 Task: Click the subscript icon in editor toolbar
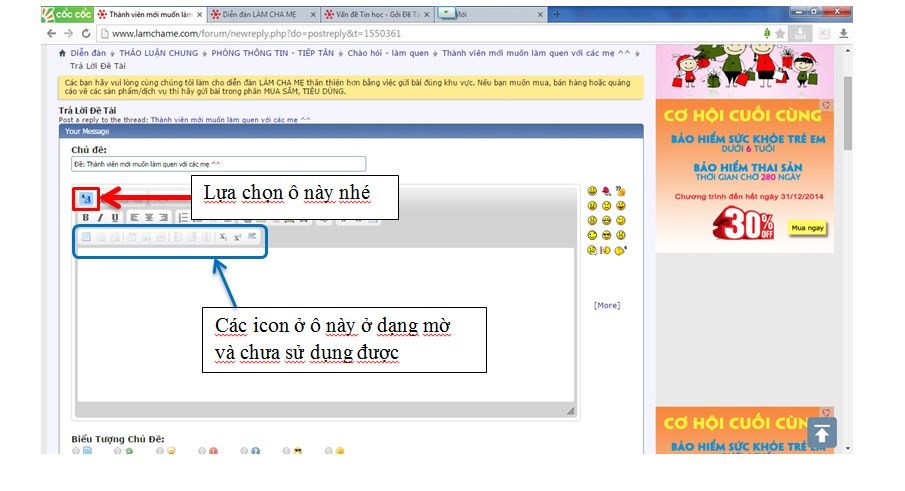(x=223, y=237)
